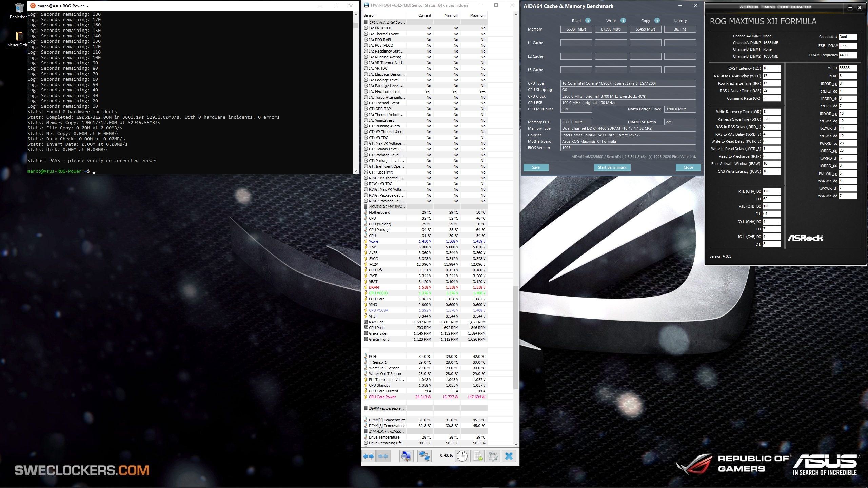The height and width of the screenshot is (488, 868).
Task: Click the thermometer icon beside Motherboard row
Action: point(366,212)
